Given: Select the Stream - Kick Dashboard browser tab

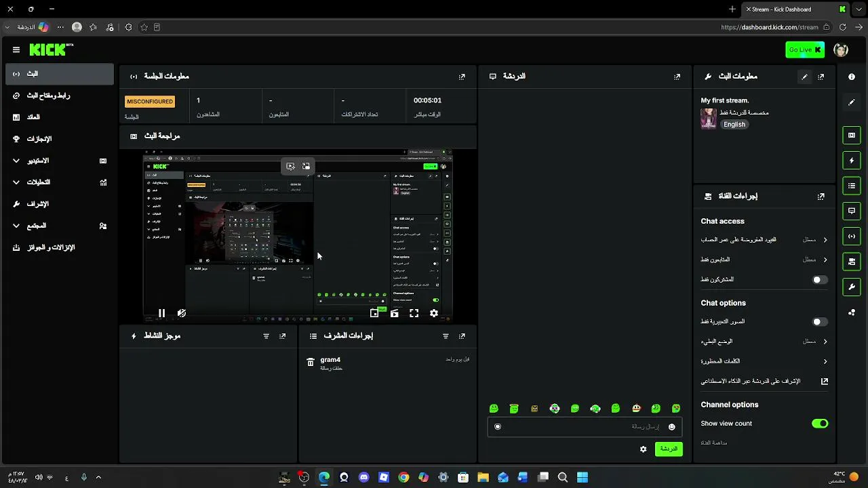Looking at the screenshot, I should coord(795,9).
